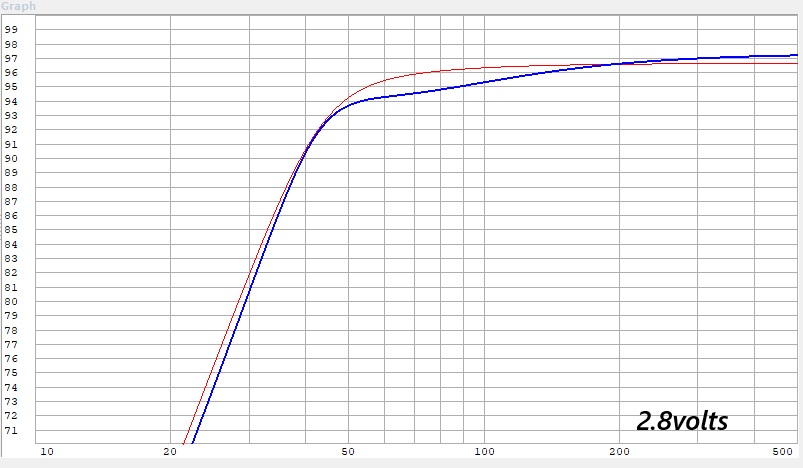Click the 20 Hz x-axis label
The width and height of the screenshot is (803, 468).
171,452
